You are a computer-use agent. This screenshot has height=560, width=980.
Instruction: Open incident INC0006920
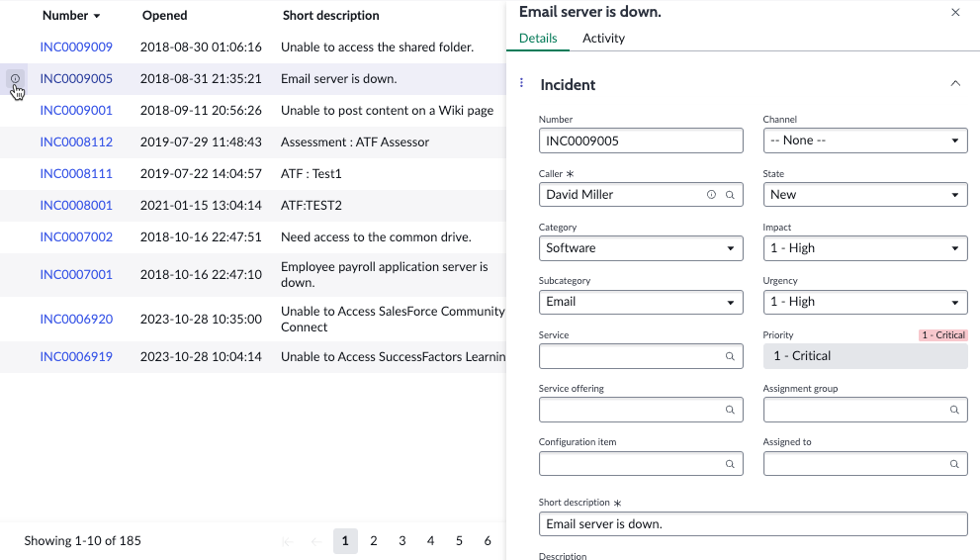point(76,319)
